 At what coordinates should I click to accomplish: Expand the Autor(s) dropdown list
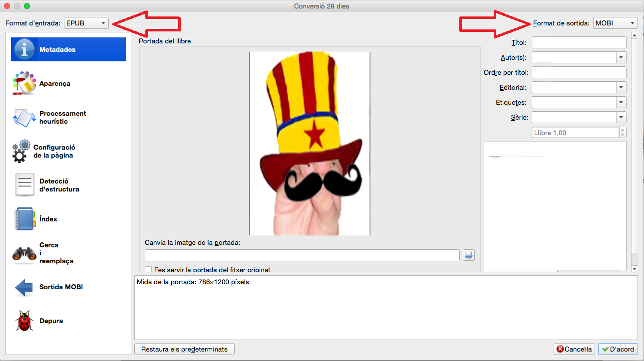tap(621, 57)
